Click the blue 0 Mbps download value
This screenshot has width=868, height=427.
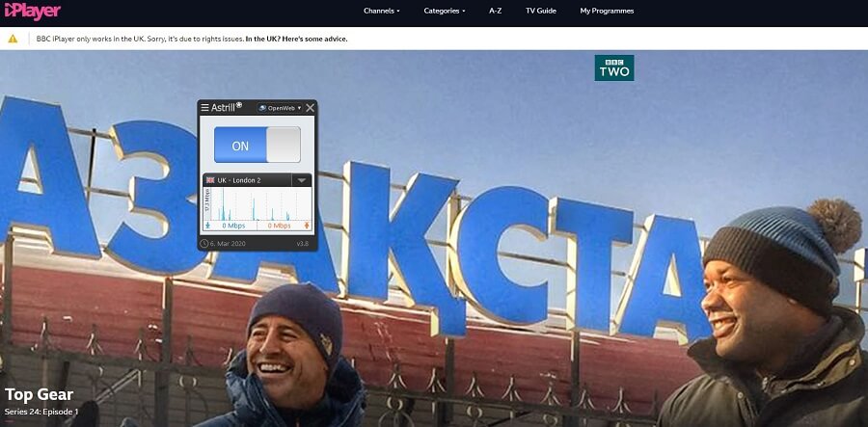[x=233, y=226]
